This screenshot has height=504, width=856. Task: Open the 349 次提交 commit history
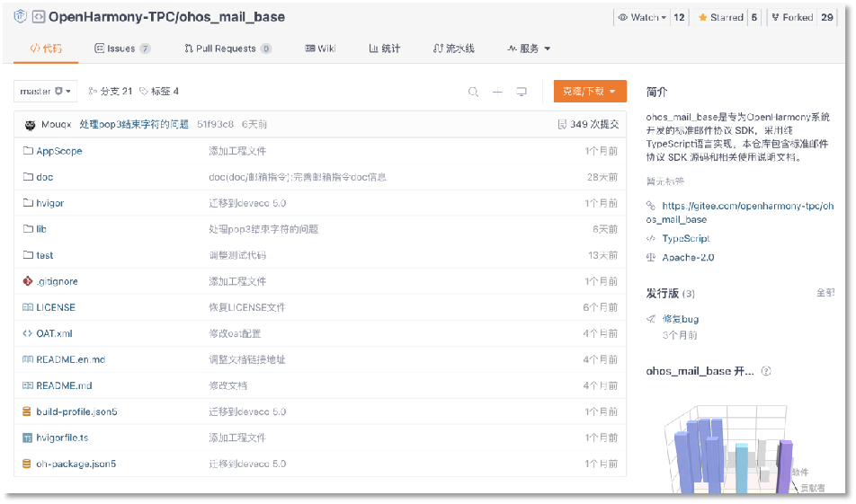click(x=588, y=125)
